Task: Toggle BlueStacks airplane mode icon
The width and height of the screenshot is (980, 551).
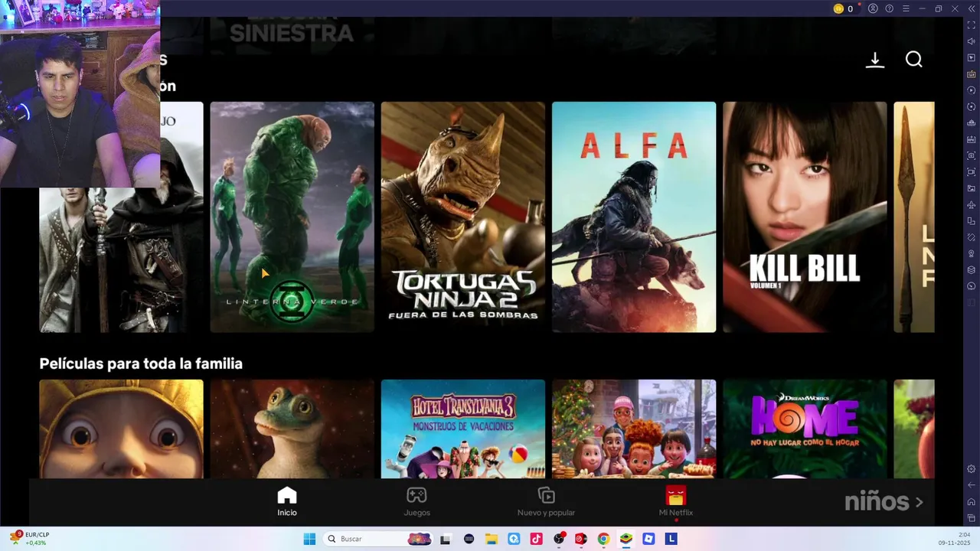Action: pyautogui.click(x=972, y=204)
